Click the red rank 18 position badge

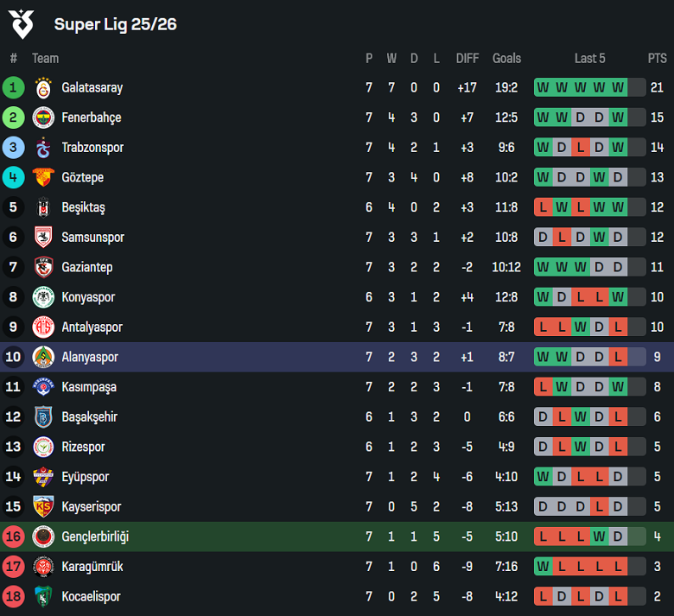(13, 596)
